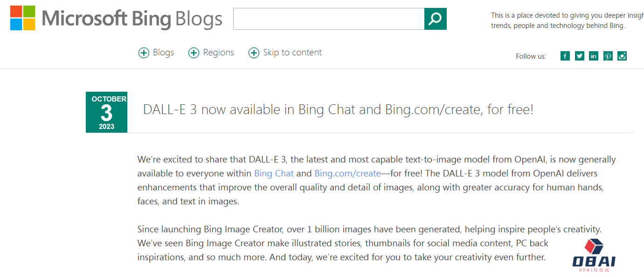
Task: Open the Regions navigation menu
Action: click(x=218, y=53)
